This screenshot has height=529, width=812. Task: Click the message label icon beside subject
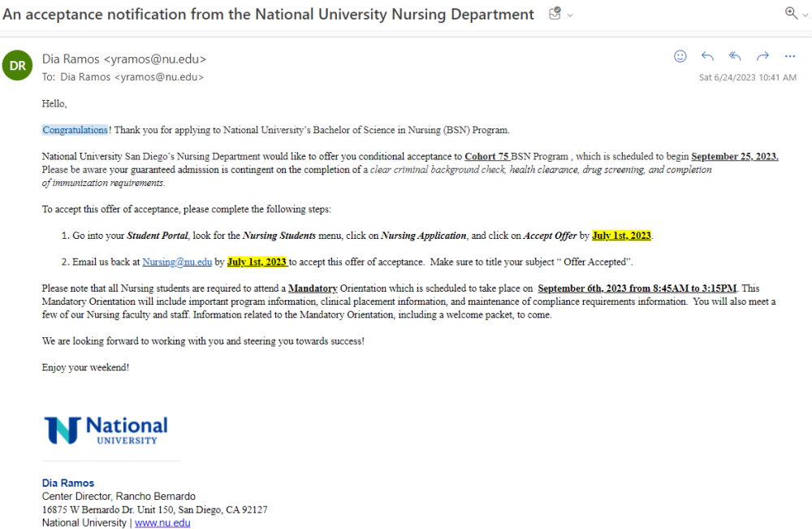tap(555, 13)
